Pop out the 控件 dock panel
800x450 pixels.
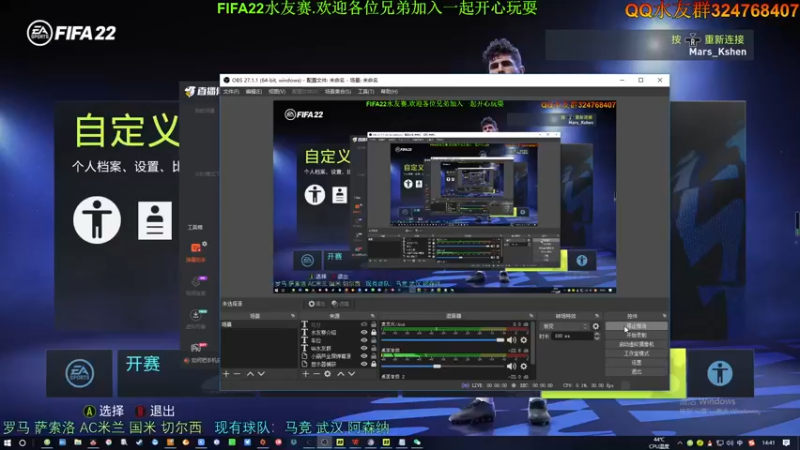pyautogui.click(x=664, y=316)
